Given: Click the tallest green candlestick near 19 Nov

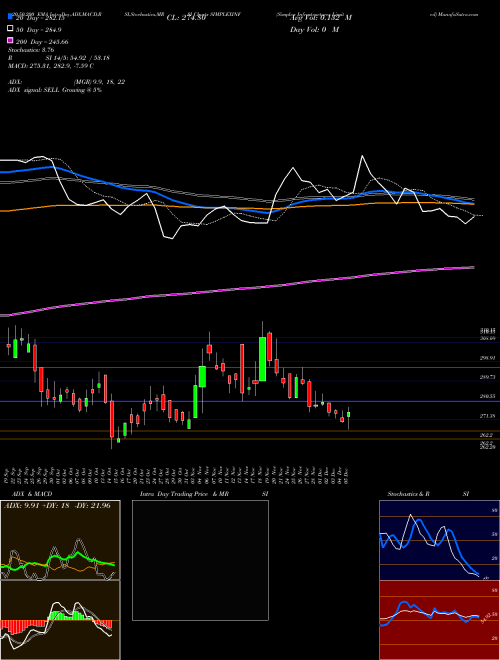Looking at the screenshot, I should tap(263, 359).
